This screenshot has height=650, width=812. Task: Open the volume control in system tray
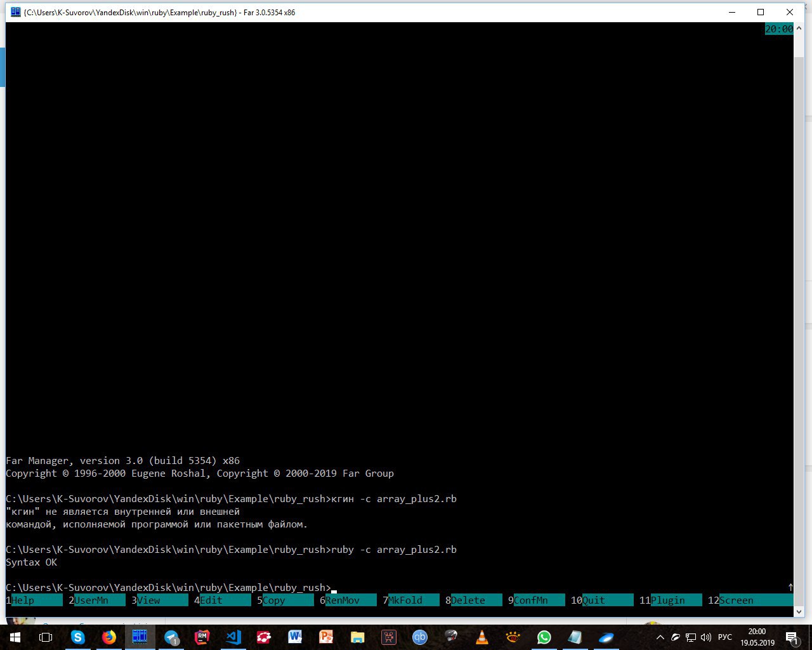coord(706,637)
